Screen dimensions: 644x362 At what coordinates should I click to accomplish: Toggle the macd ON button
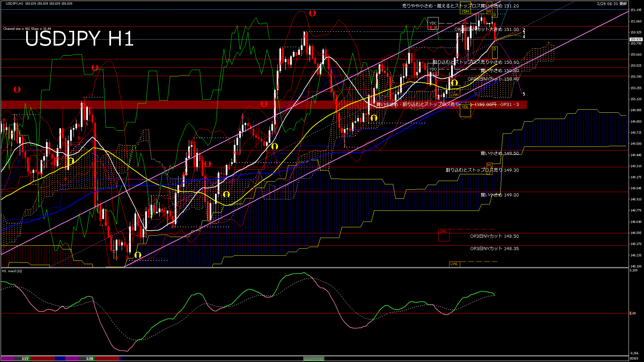[x=314, y=359]
